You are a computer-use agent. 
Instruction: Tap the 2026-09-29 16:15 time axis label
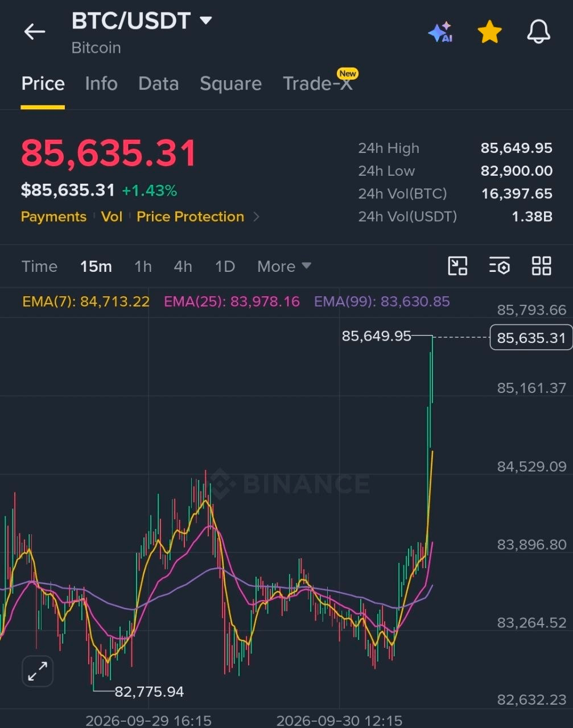(x=149, y=721)
